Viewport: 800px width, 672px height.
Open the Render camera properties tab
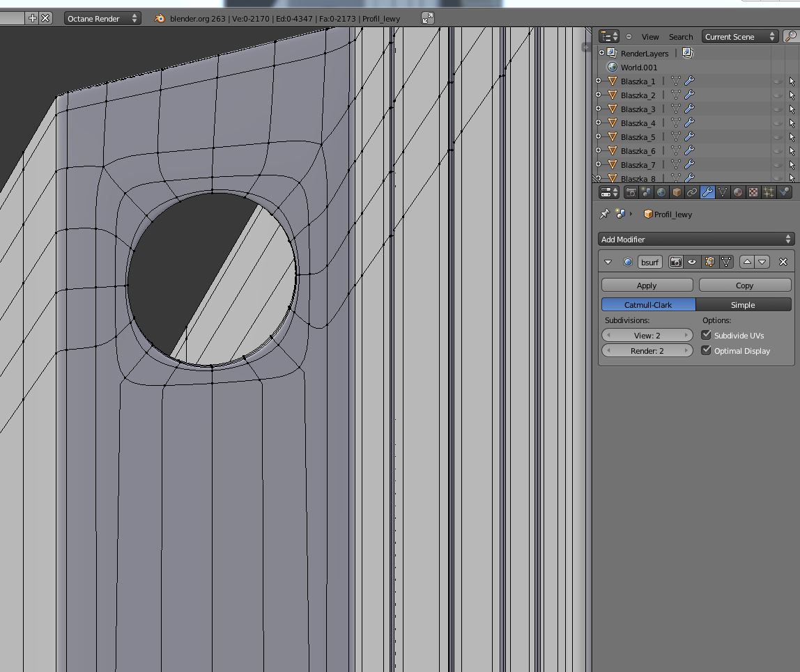coord(631,192)
